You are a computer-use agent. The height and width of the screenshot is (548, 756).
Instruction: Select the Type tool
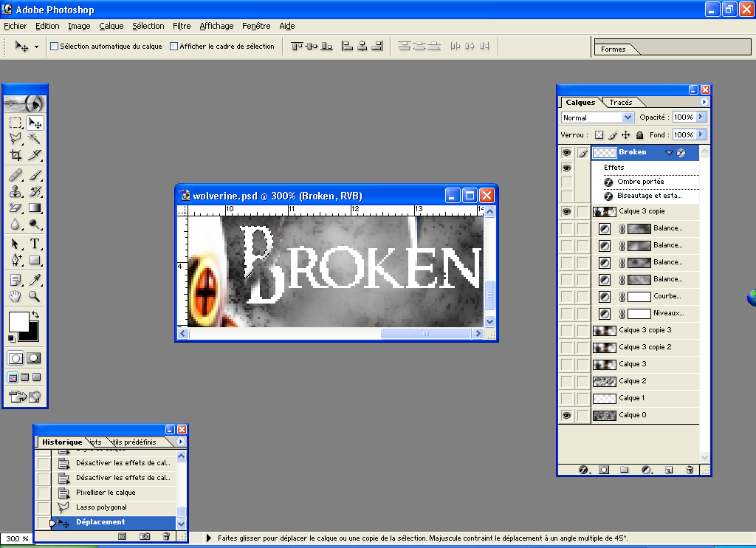coord(33,244)
